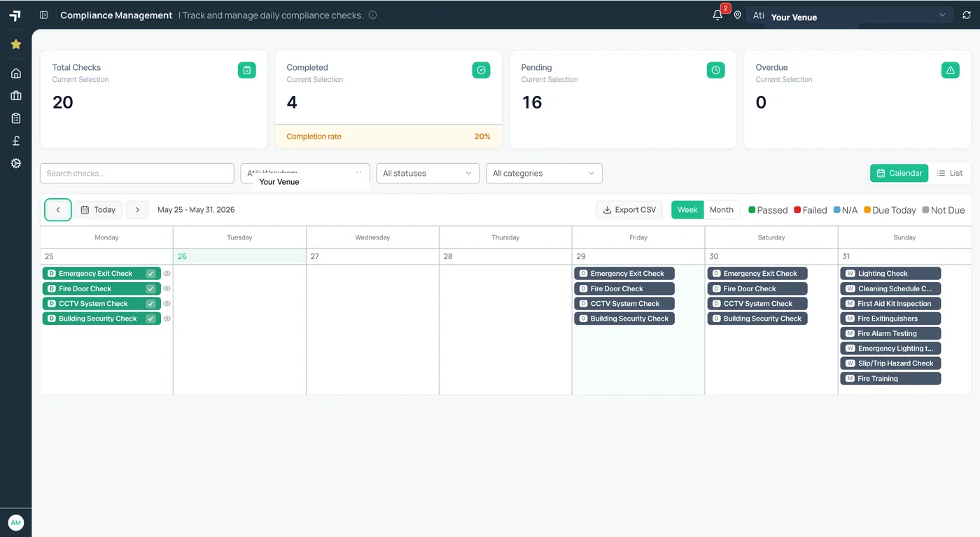The width and height of the screenshot is (980, 537).
Task: Open Friday Building Security Check
Action: coord(624,319)
